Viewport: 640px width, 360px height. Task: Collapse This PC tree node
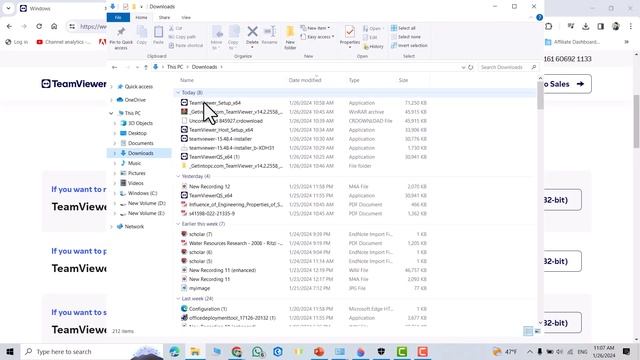pyautogui.click(x=111, y=113)
